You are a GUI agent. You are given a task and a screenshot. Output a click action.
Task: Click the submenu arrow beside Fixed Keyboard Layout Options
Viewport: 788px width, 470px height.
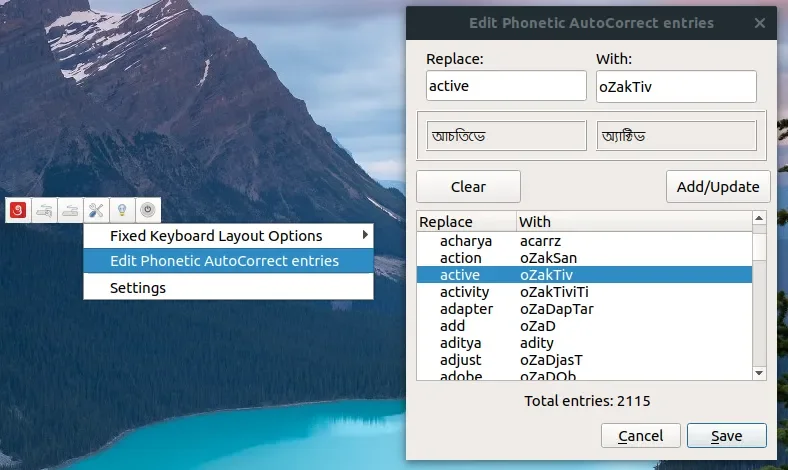365,235
